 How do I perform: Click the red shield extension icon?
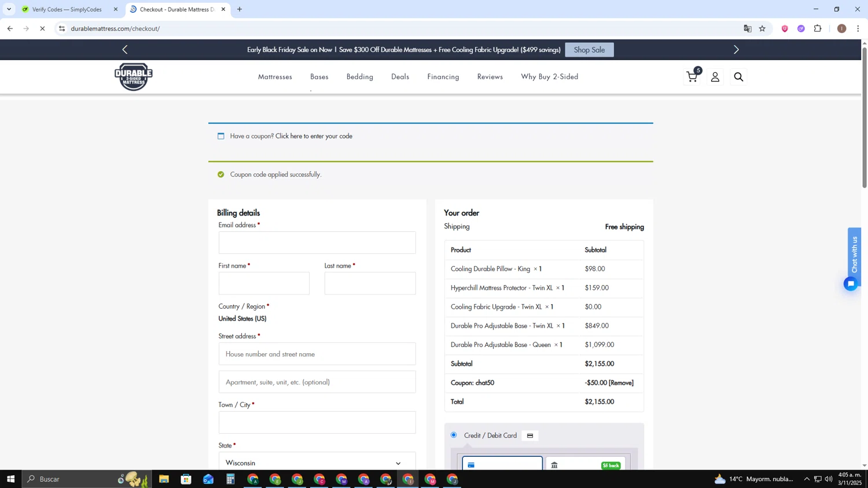coord(785,28)
